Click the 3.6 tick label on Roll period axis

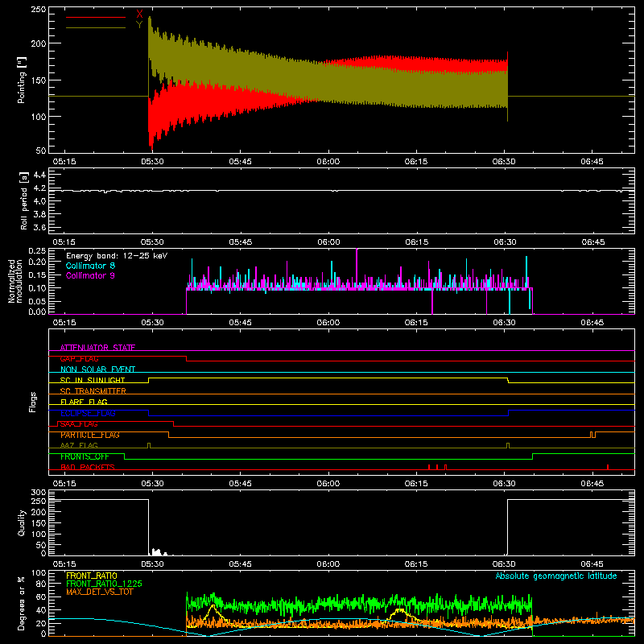click(39, 227)
